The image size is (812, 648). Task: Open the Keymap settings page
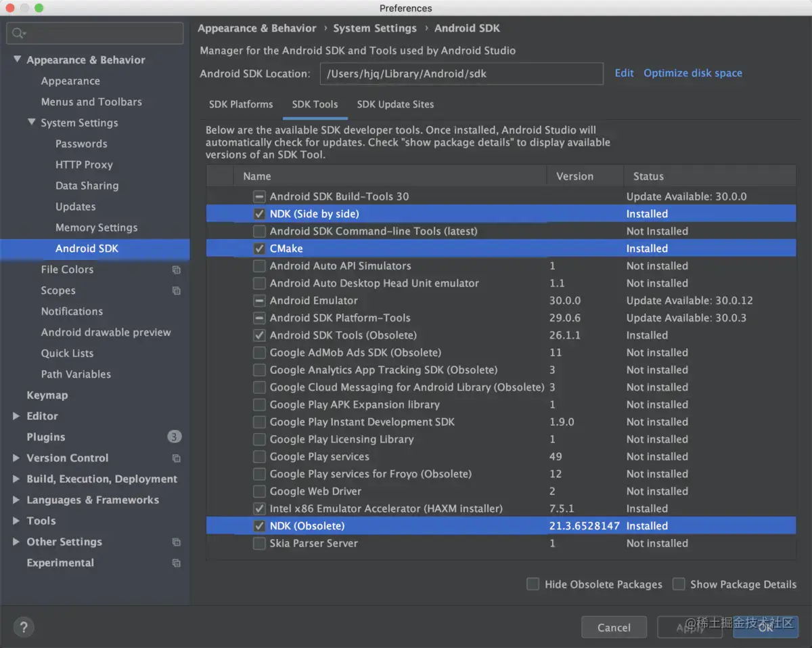pos(47,395)
